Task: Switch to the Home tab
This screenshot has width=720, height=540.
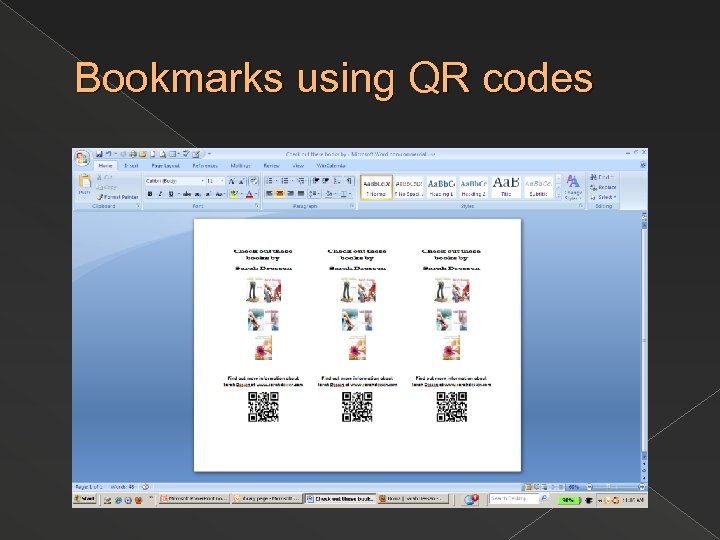Action: [x=105, y=166]
